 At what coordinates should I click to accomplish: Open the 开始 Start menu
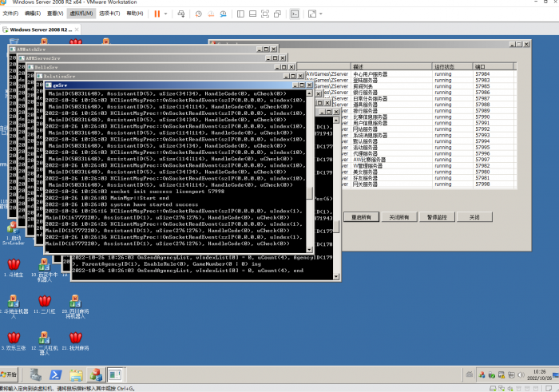(x=9, y=374)
